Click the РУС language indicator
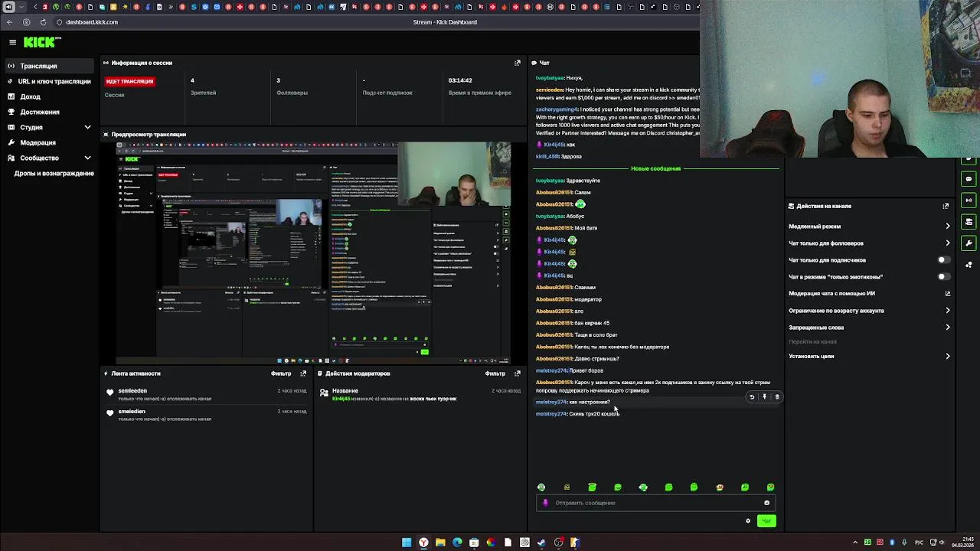The width and height of the screenshot is (980, 551). coord(920,543)
